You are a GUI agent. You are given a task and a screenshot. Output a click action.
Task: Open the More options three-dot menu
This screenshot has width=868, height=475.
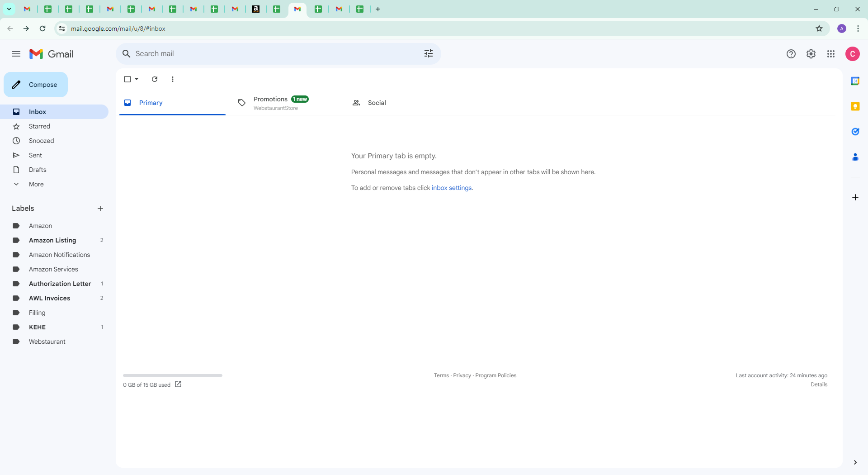point(173,79)
